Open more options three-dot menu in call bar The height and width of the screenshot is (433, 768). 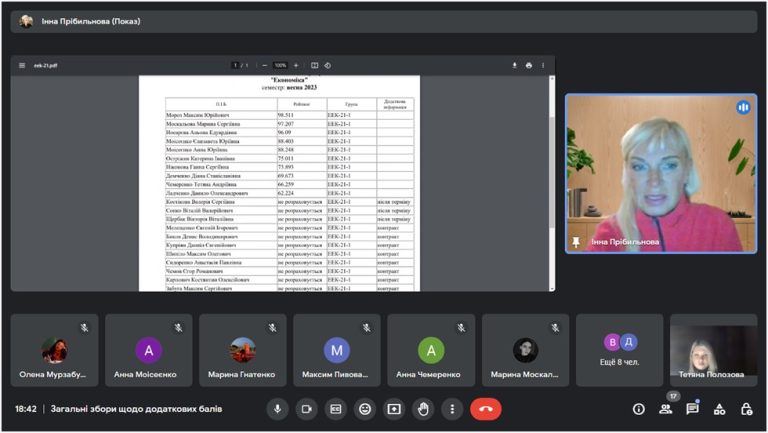tap(452, 409)
